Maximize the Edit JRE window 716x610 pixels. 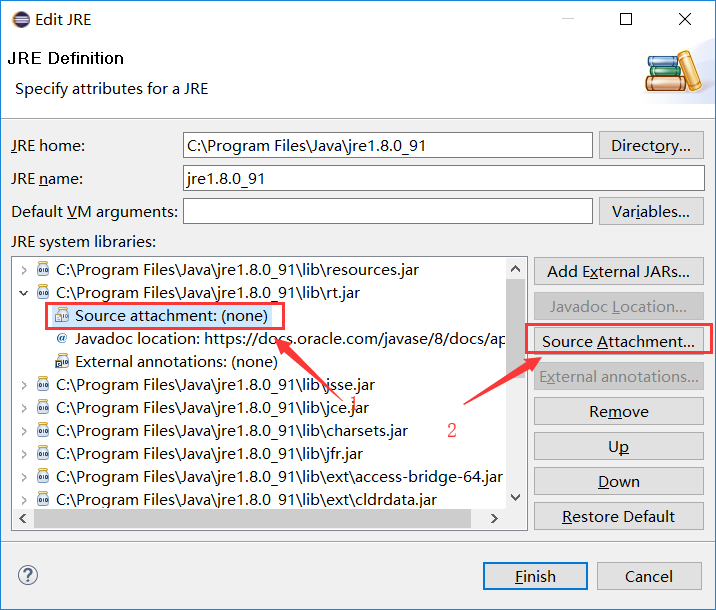[626, 19]
